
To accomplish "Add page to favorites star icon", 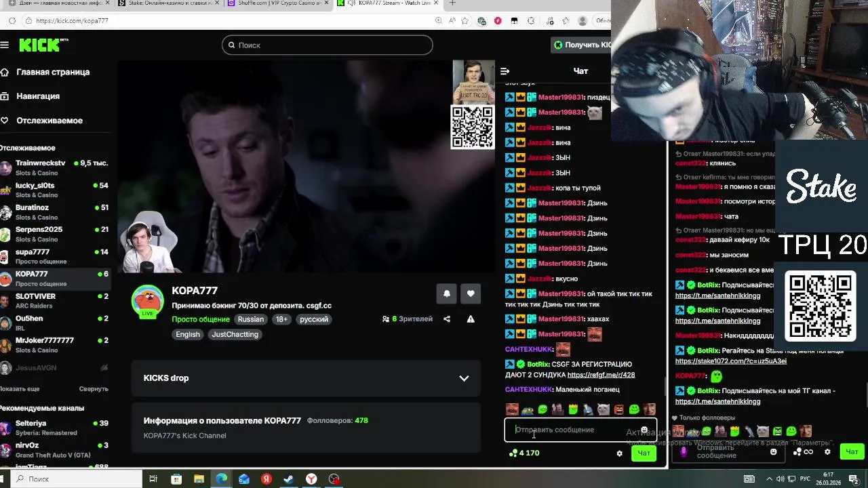I will tap(465, 21).
